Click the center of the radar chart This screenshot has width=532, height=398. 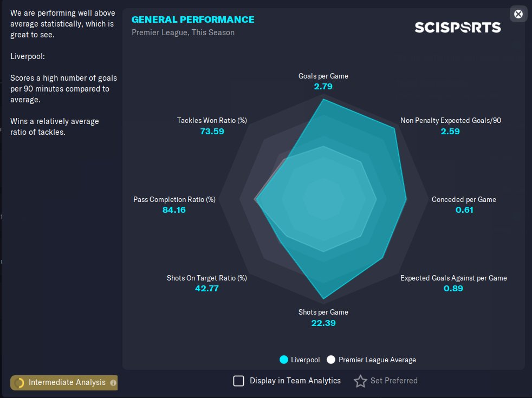pos(323,199)
